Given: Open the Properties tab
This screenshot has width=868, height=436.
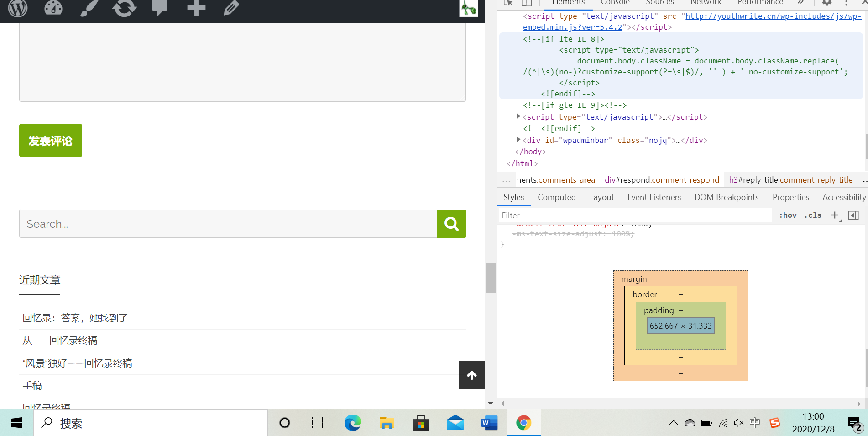Looking at the screenshot, I should point(791,197).
